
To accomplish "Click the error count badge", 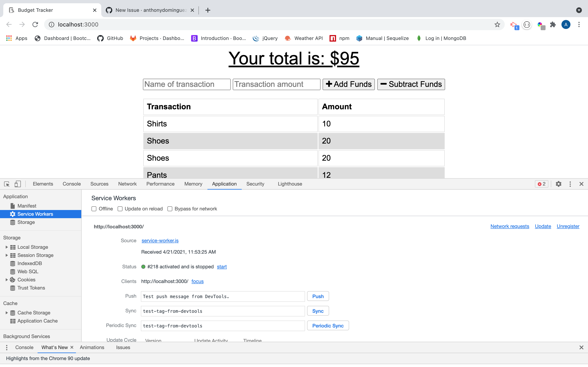I will (541, 184).
